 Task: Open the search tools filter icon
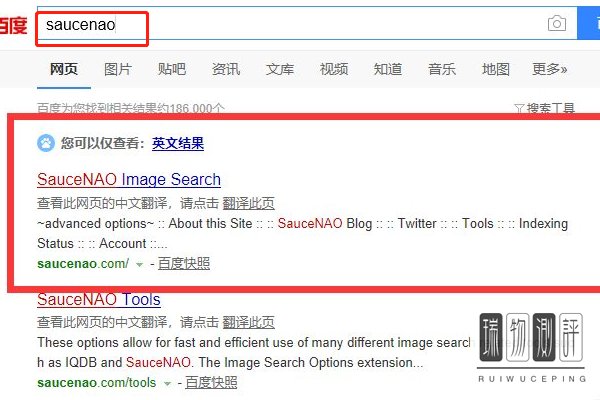tap(519, 109)
